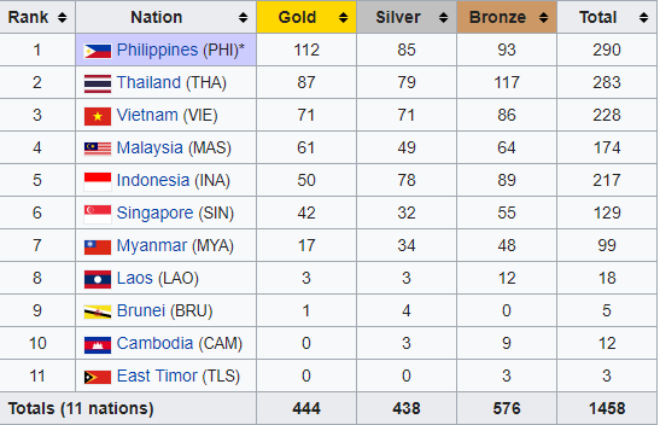Follow the Singapore (SIN) link
The height and width of the screenshot is (425, 660).
tap(154, 213)
